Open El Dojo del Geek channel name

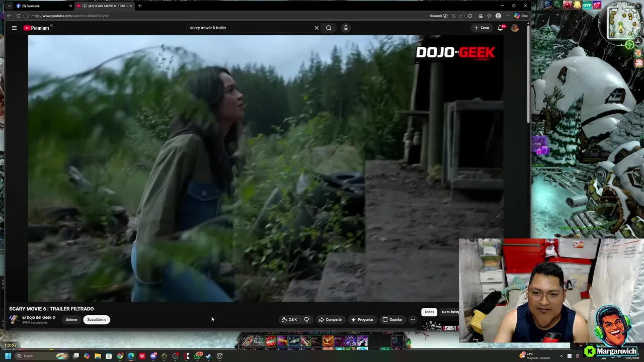click(37, 317)
